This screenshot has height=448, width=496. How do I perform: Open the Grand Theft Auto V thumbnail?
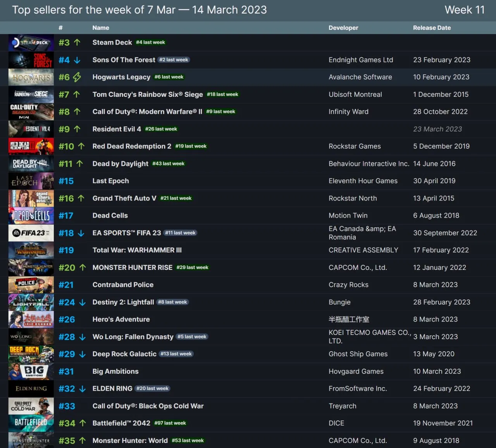click(x=31, y=198)
